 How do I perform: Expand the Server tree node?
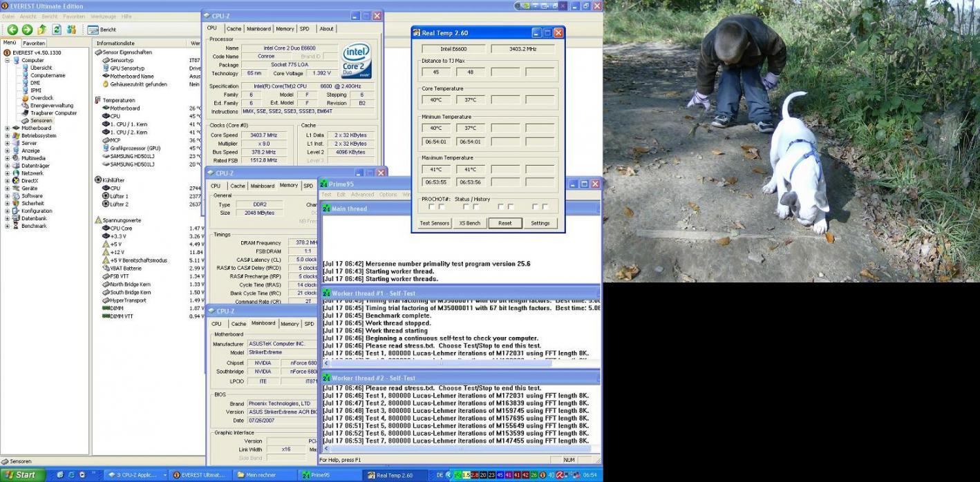click(x=7, y=143)
